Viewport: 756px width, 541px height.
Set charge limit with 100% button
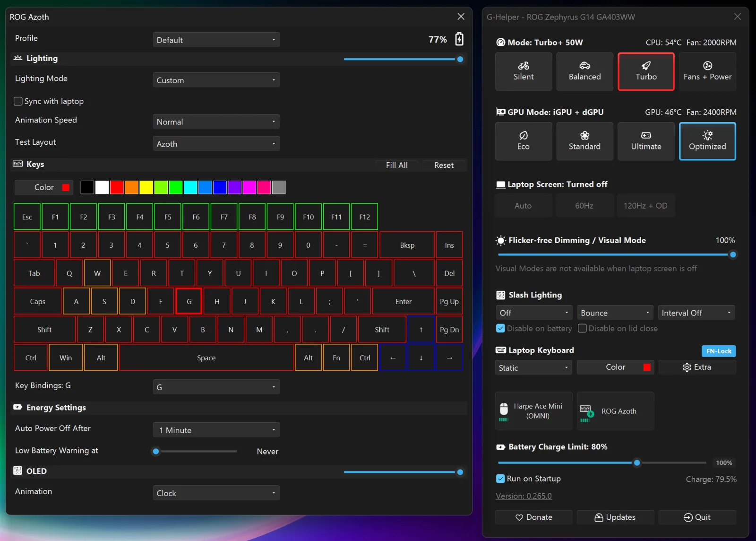pos(724,462)
